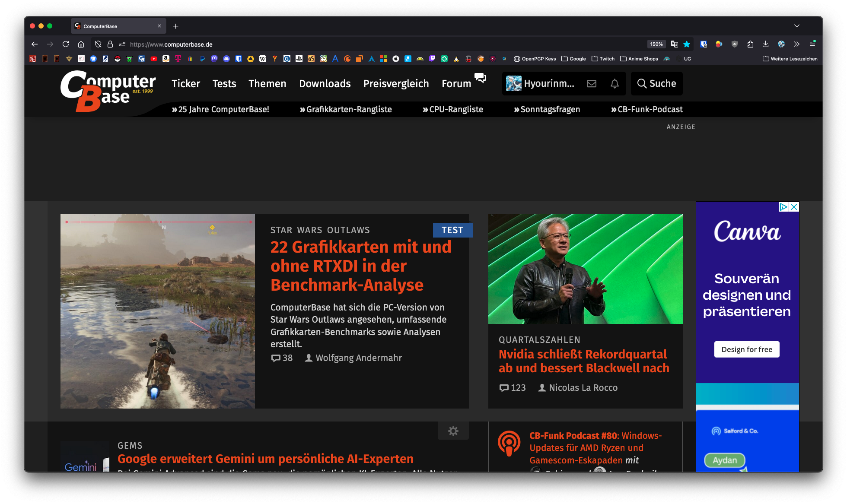The width and height of the screenshot is (847, 504).
Task: Show overflow toolbar items chevron
Action: coord(796,44)
